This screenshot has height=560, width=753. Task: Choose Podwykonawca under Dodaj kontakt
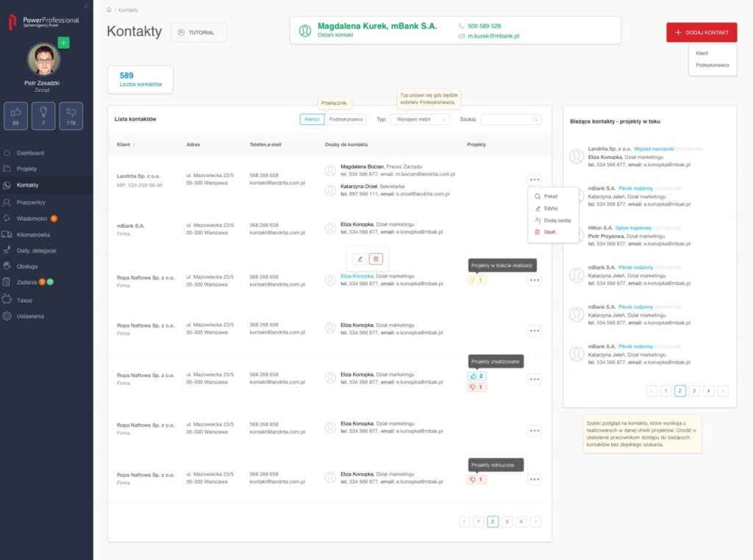(x=712, y=65)
